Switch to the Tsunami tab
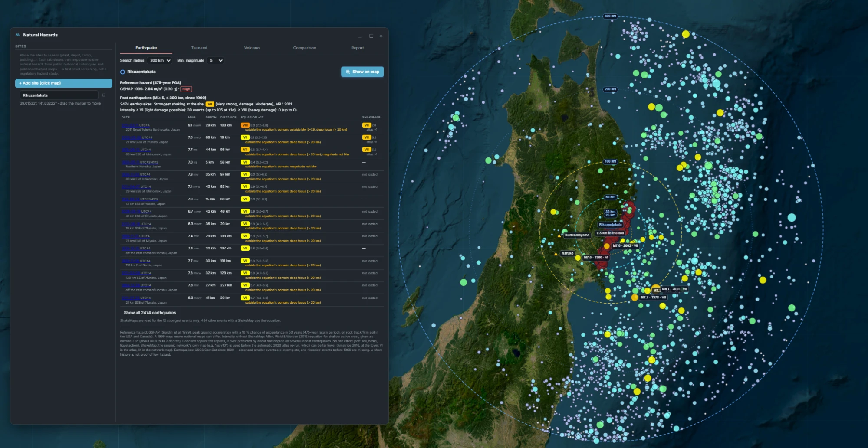868x448 pixels. pos(199,48)
